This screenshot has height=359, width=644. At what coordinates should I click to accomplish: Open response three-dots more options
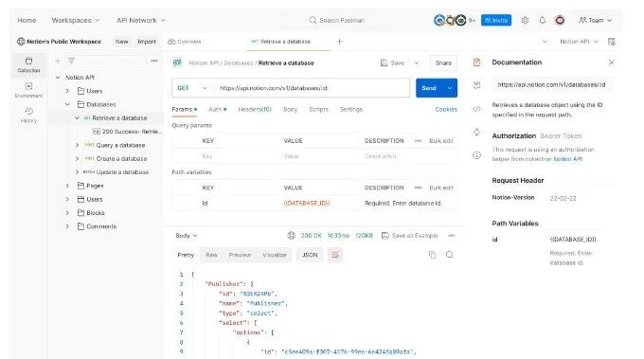coord(452,235)
